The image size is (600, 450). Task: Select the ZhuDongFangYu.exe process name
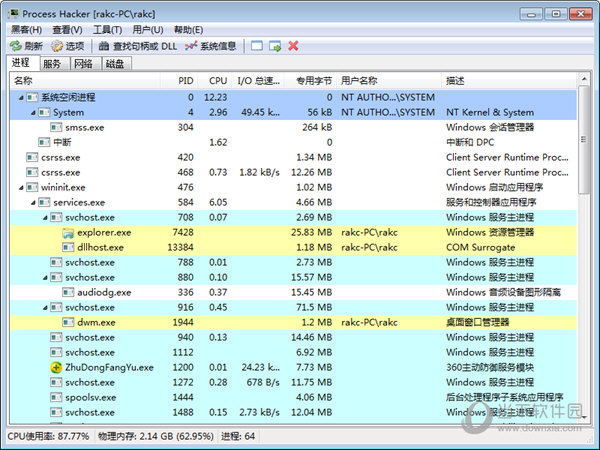tap(109, 368)
